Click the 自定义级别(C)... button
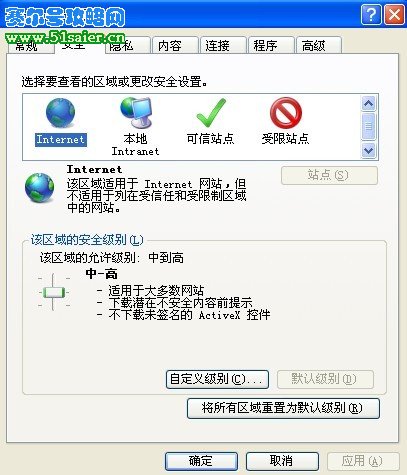The height and width of the screenshot is (475, 407). pos(217,379)
